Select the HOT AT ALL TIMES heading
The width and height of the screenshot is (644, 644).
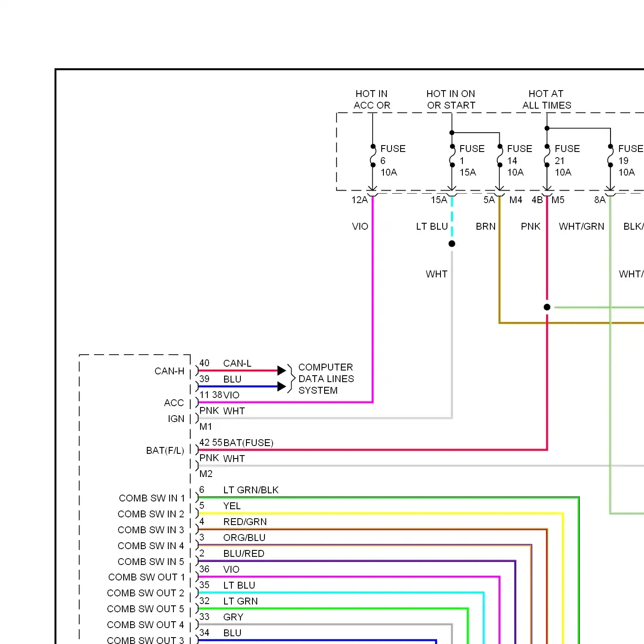(x=547, y=100)
